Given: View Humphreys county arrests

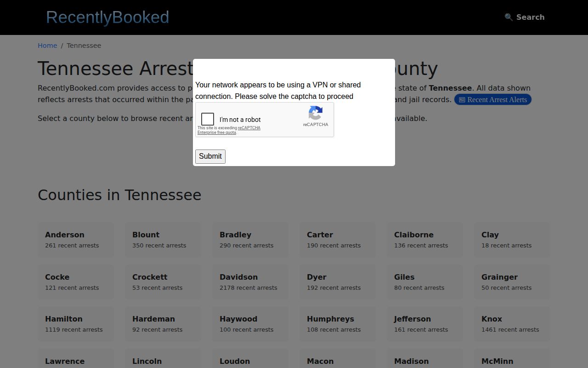Looking at the screenshot, I should pyautogui.click(x=338, y=324).
